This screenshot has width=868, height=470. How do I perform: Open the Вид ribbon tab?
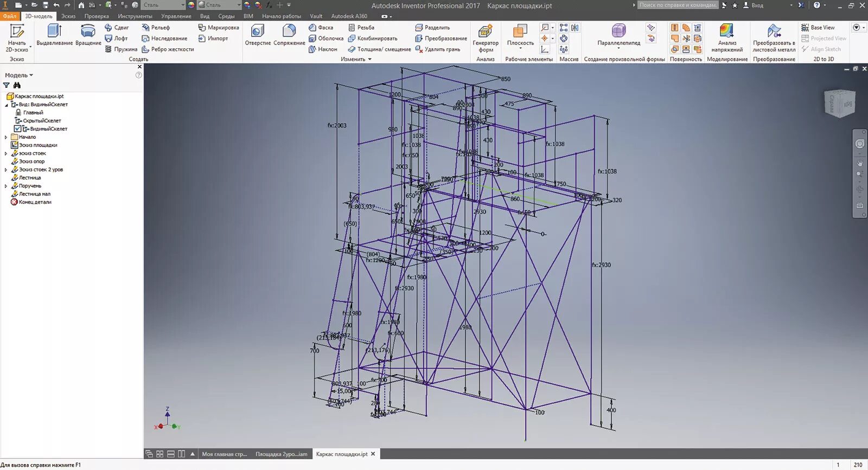click(x=205, y=16)
